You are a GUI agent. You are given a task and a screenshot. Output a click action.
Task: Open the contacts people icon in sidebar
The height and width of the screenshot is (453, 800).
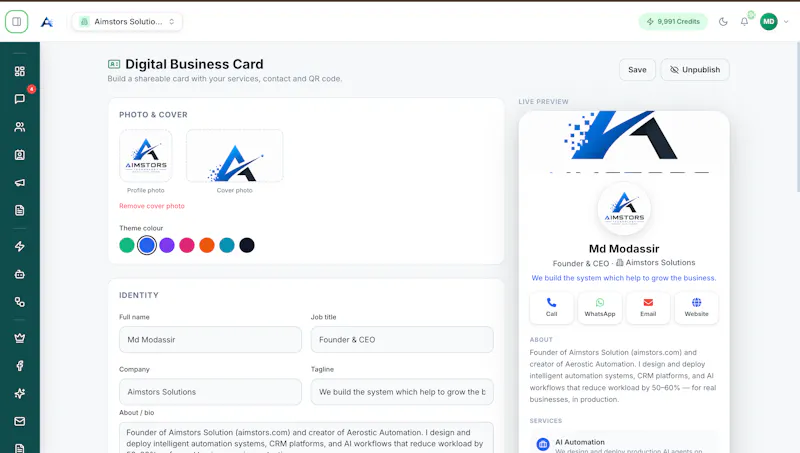[x=19, y=127]
